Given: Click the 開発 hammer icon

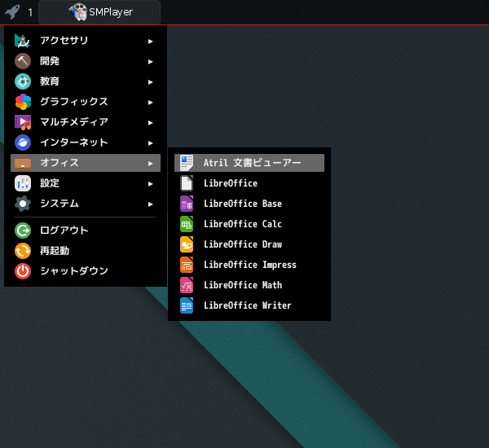Looking at the screenshot, I should (x=23, y=61).
